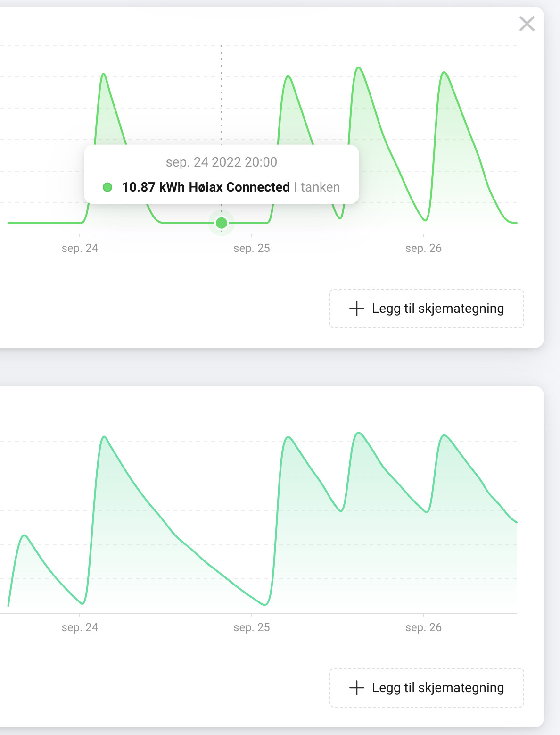Click the upper chart peak just after sep. 26
This screenshot has width=560, height=735.
444,72
